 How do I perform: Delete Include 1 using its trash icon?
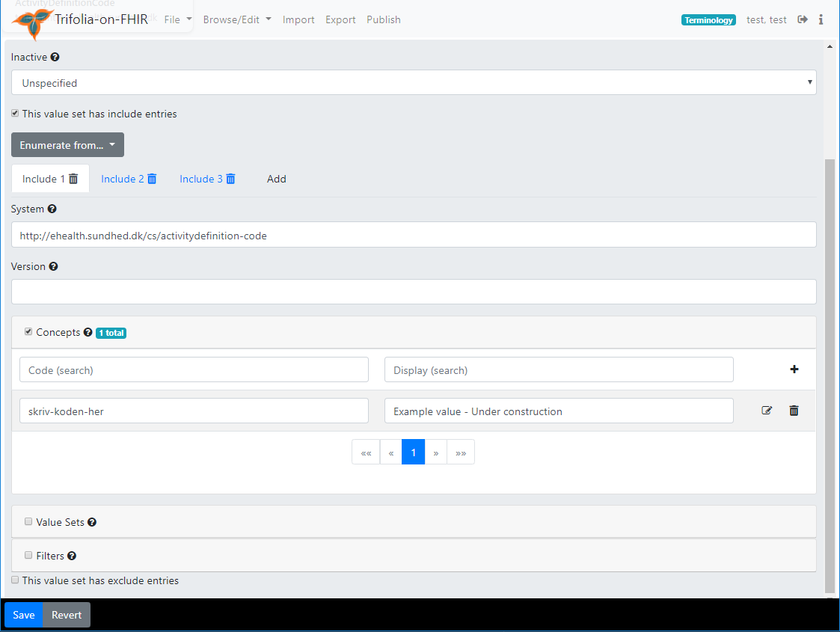pyautogui.click(x=73, y=179)
